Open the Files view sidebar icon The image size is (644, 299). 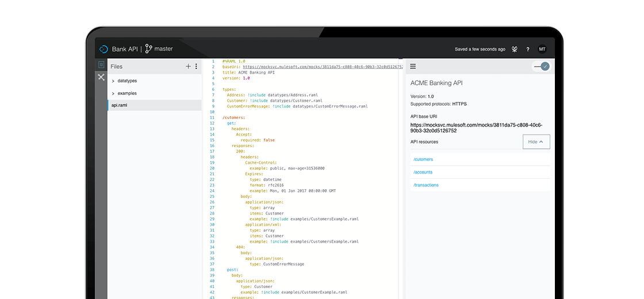(x=101, y=64)
